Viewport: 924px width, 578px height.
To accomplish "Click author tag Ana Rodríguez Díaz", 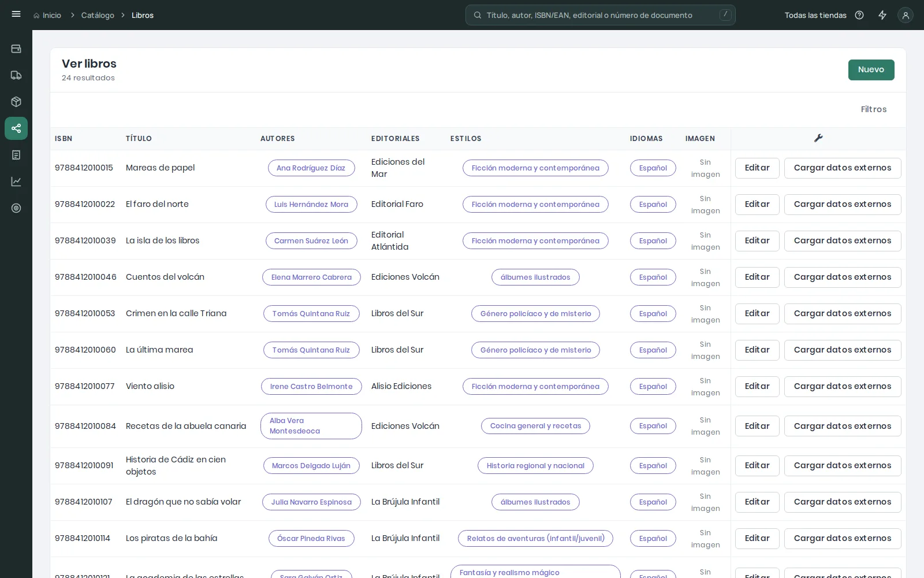I will (x=311, y=168).
